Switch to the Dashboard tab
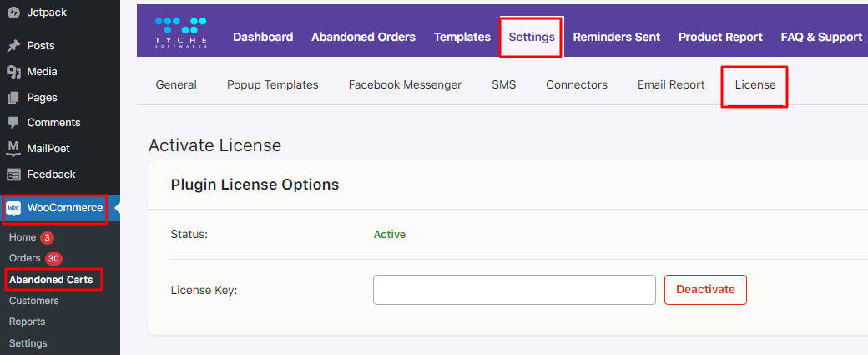Image resolution: width=868 pixels, height=355 pixels. click(x=263, y=37)
